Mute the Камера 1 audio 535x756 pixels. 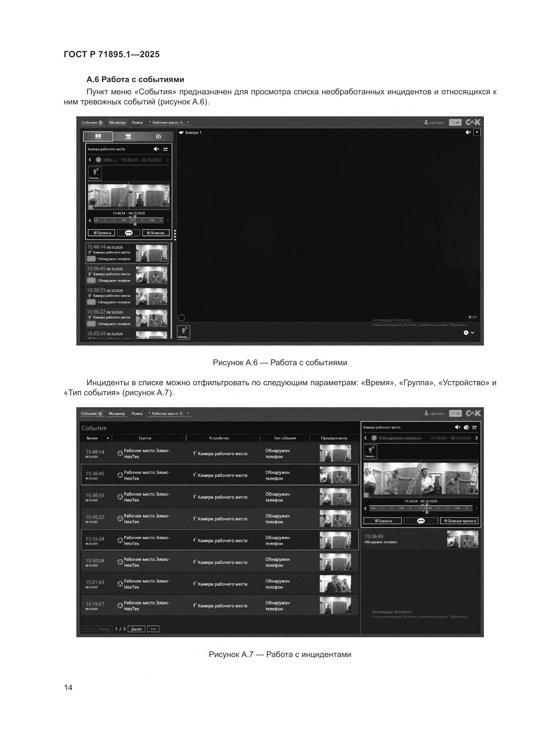click(468, 133)
